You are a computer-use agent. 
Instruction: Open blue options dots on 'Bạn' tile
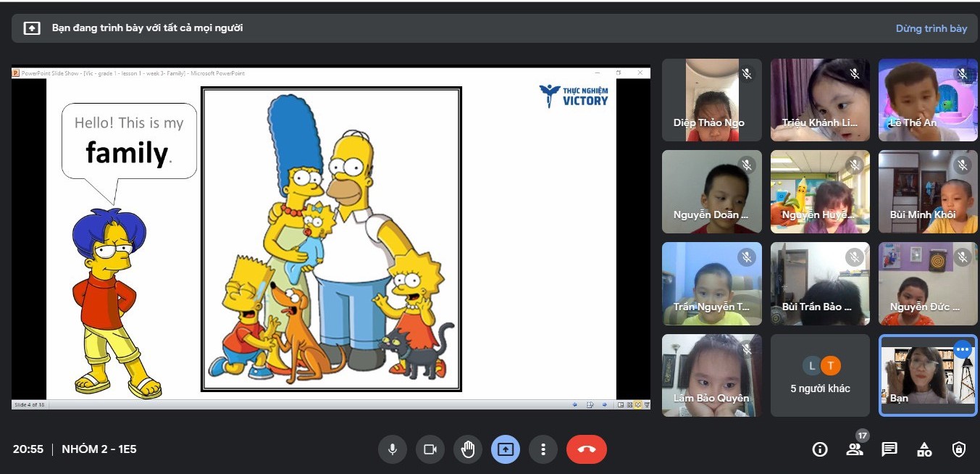962,349
